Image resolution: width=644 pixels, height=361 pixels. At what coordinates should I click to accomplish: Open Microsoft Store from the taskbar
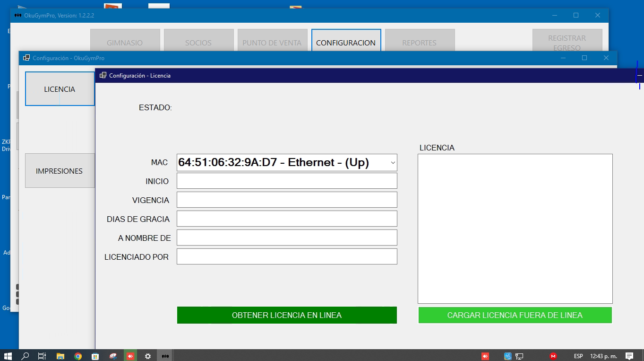click(x=95, y=356)
